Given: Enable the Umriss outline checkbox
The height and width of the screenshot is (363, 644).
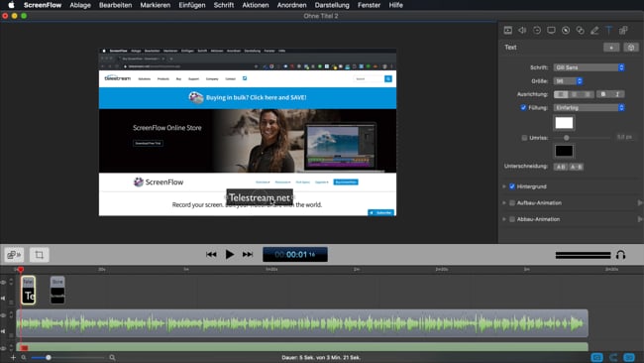Looking at the screenshot, I should [x=524, y=138].
